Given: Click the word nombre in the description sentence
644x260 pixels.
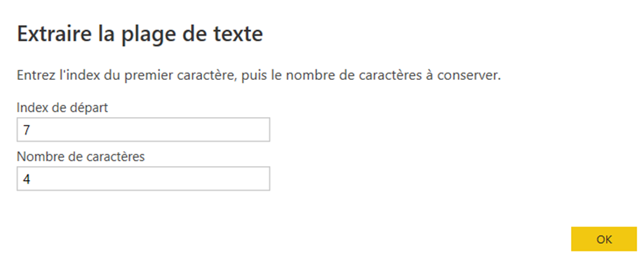Looking at the screenshot, I should pos(297,76).
